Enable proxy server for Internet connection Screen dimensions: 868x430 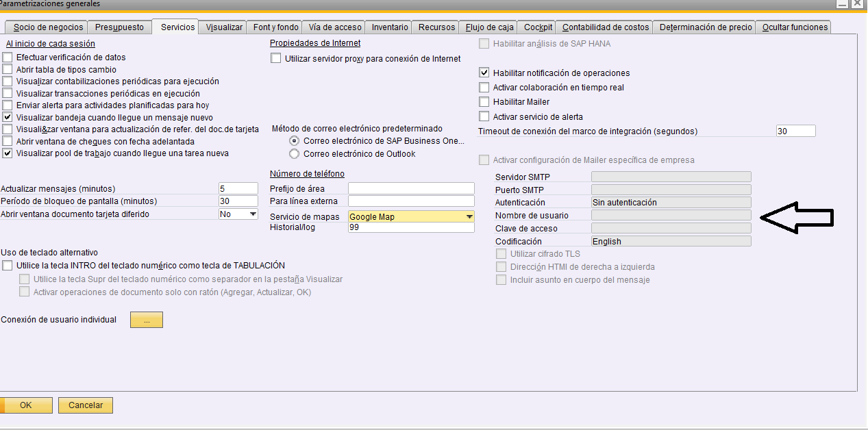point(276,59)
